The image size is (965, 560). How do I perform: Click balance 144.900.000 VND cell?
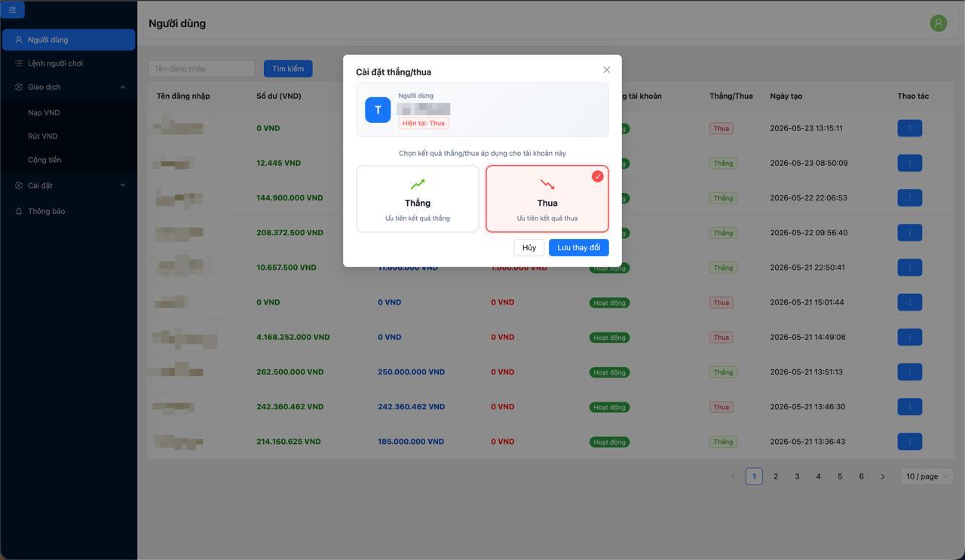tap(289, 197)
